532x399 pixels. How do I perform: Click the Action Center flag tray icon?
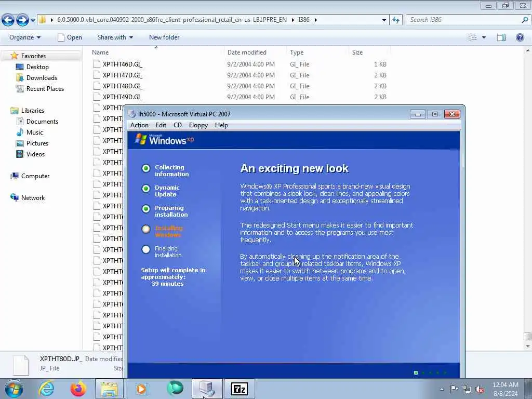coord(454,389)
